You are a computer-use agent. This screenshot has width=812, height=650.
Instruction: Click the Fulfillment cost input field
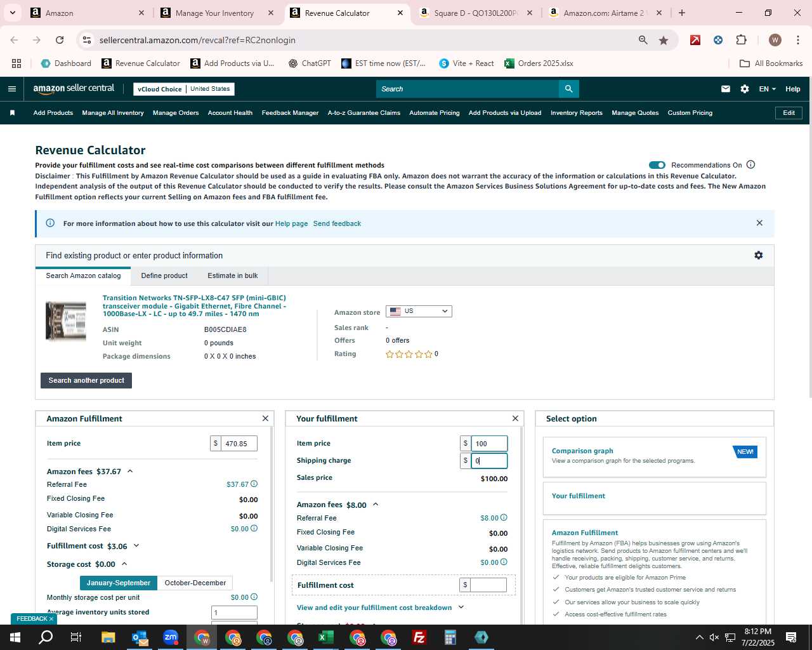point(488,585)
